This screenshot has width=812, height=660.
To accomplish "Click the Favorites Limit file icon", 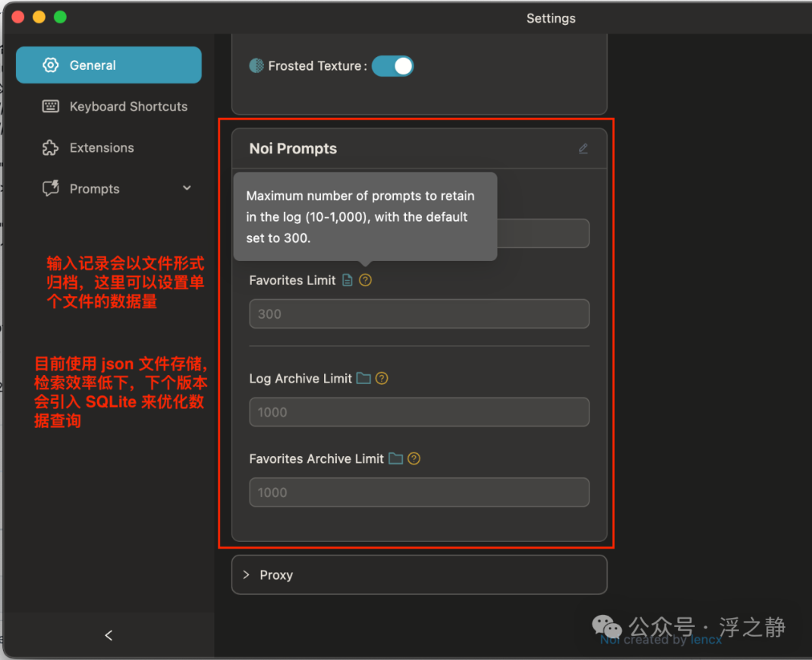I will 347,280.
